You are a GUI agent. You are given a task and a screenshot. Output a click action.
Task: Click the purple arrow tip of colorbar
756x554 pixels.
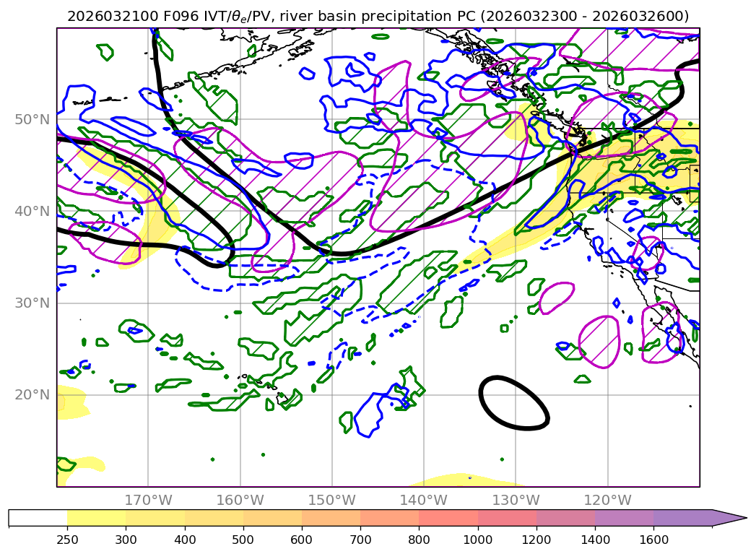point(729,518)
